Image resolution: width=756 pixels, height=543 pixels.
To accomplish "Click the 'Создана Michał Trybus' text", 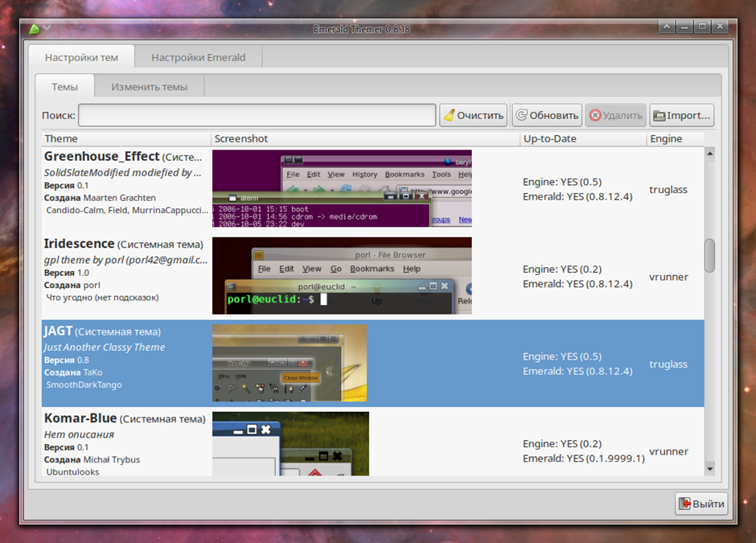I will click(x=92, y=459).
